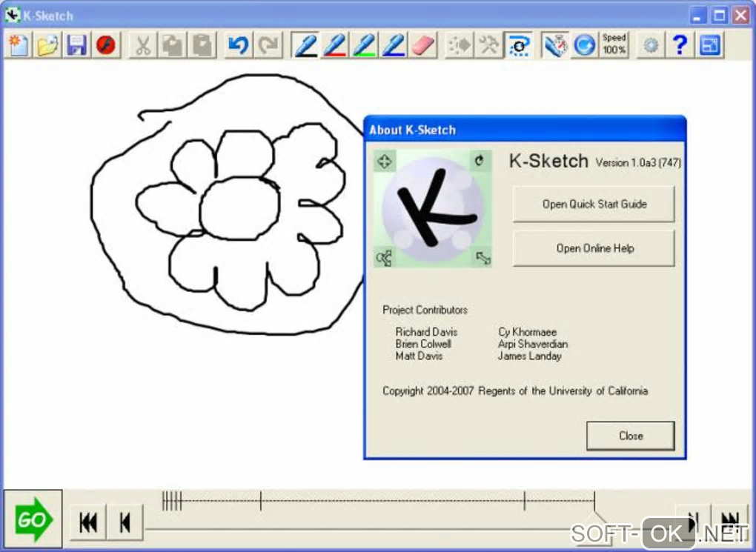Screen dimensions: 756x552
Task: Open settings with the gear icon
Action: pyautogui.click(x=651, y=46)
